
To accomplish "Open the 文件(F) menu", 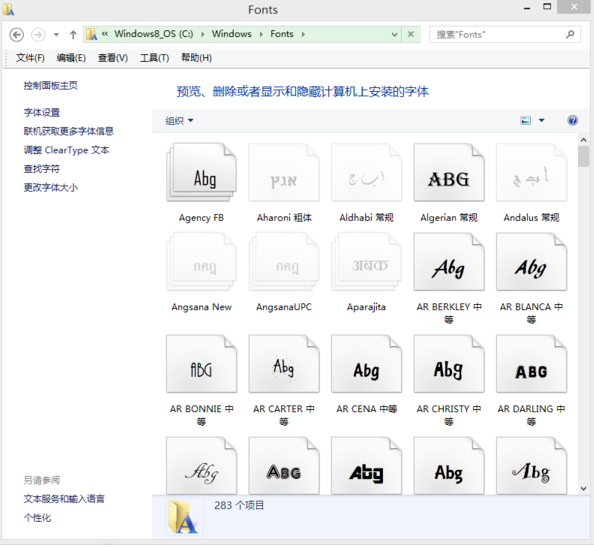I will point(30,58).
